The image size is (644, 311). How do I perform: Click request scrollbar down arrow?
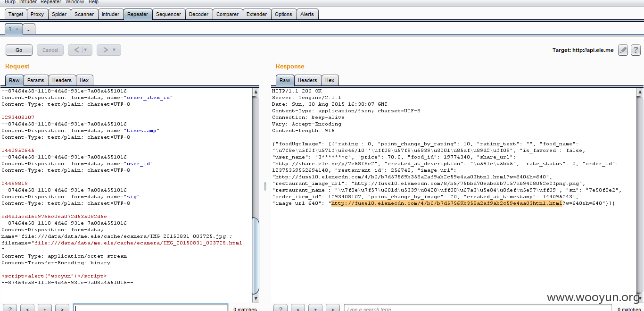[x=256, y=298]
